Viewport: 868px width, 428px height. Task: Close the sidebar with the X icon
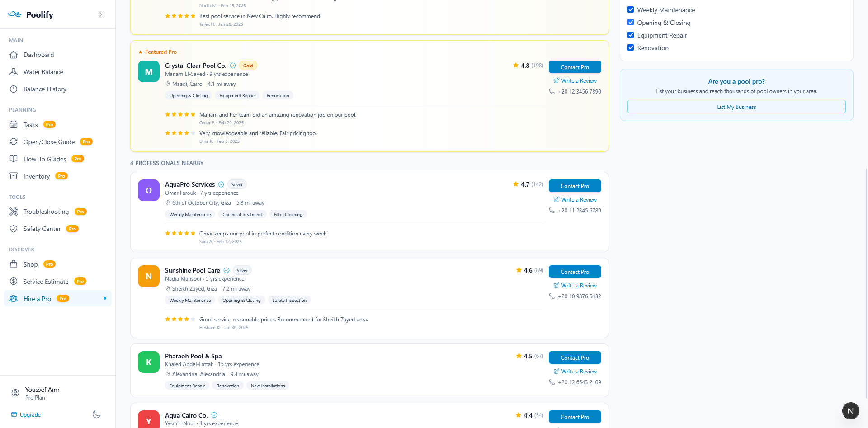(x=102, y=14)
